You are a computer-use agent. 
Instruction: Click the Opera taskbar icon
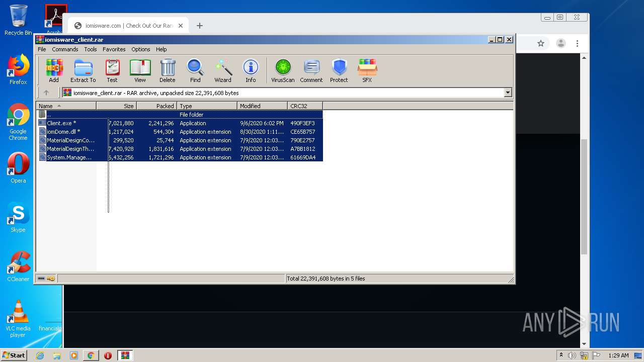(108, 355)
